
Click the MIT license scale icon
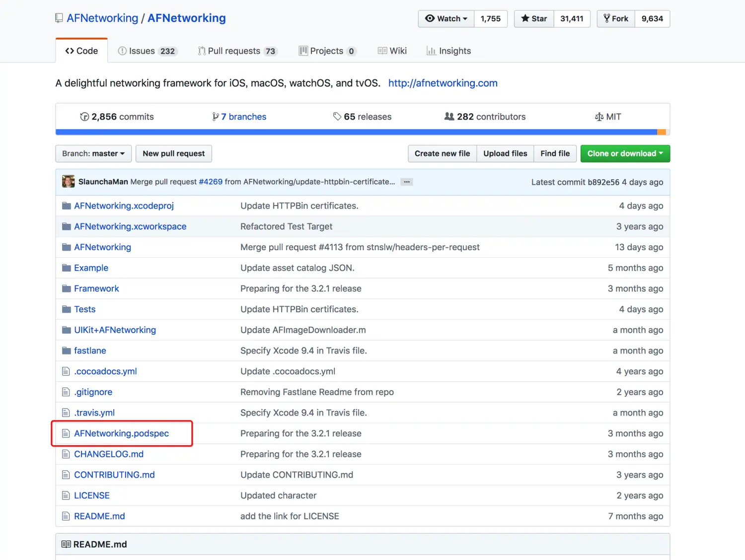599,117
